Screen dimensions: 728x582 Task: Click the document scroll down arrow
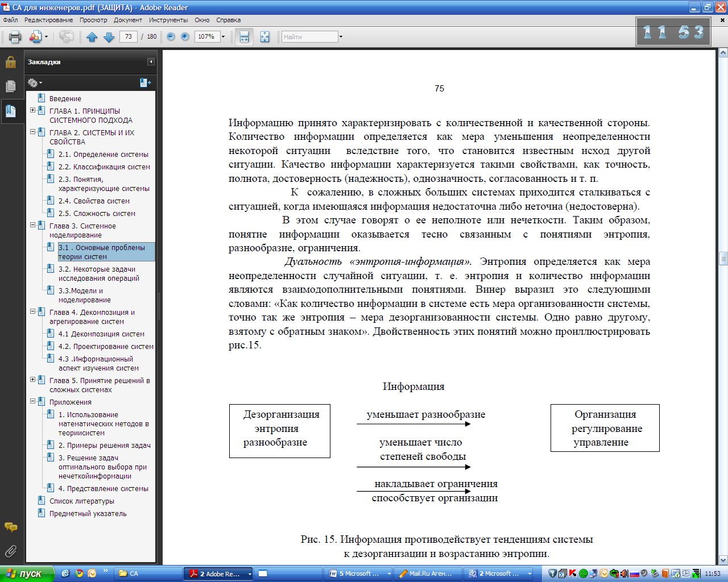tap(723, 560)
